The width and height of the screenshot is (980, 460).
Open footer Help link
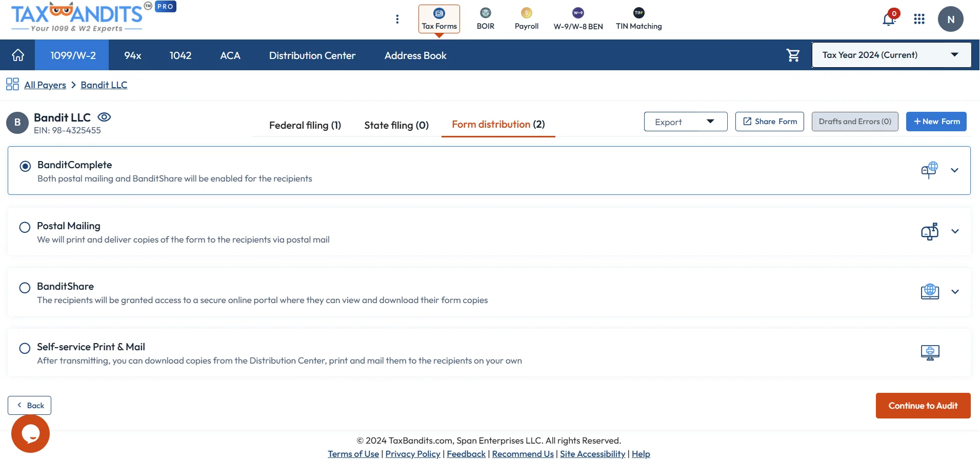641,454
